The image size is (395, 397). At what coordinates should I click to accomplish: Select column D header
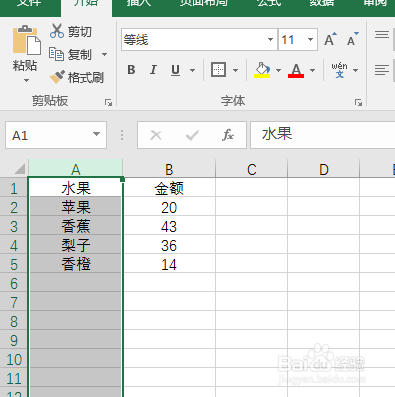coord(324,169)
